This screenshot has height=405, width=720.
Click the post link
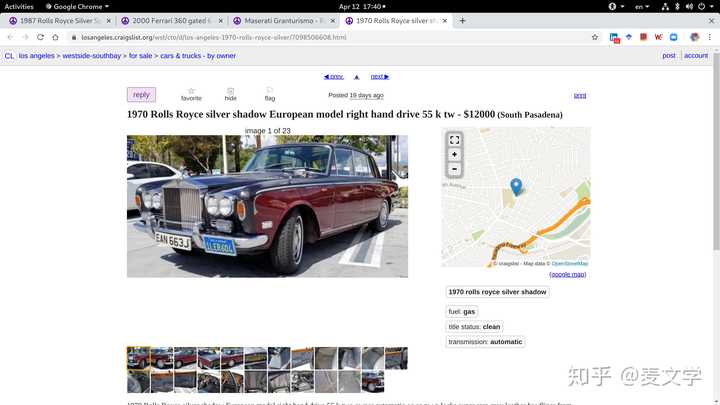point(669,56)
